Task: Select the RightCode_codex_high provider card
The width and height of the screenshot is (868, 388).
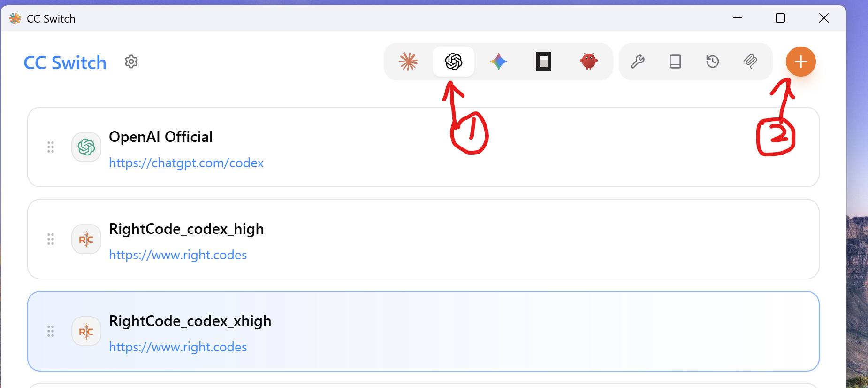Action: pyautogui.click(x=423, y=239)
